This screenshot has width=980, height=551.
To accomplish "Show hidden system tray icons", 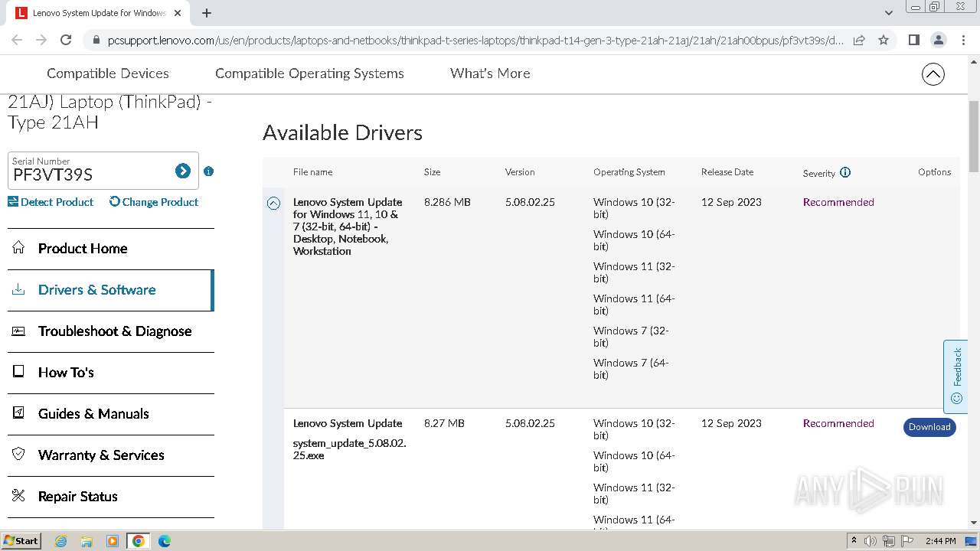I will (854, 541).
